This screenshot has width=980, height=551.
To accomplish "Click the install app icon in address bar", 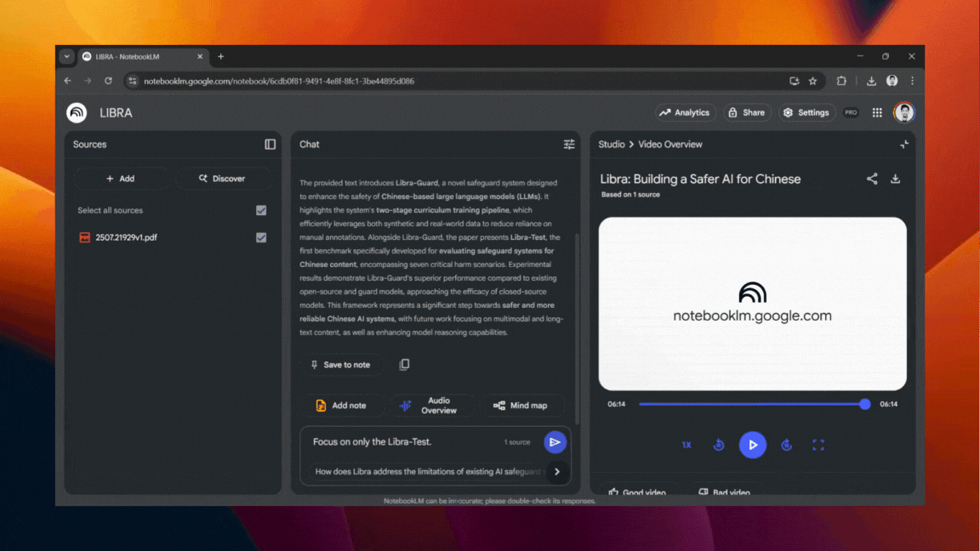I will tap(795, 82).
